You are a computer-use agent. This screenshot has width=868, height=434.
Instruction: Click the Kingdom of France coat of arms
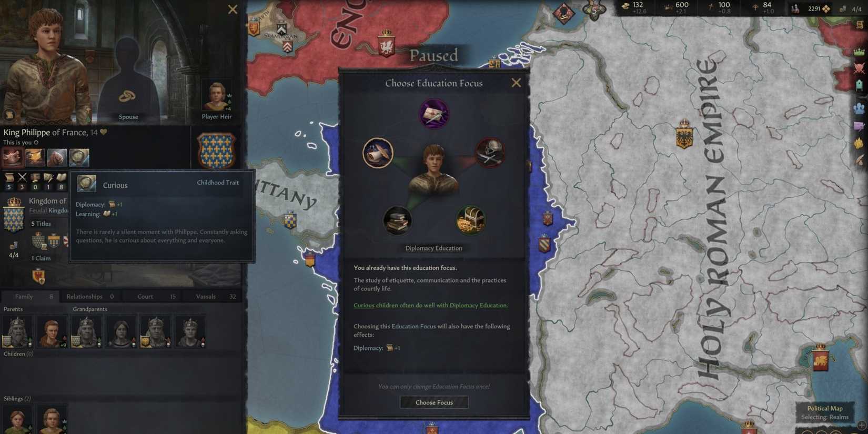(x=216, y=150)
